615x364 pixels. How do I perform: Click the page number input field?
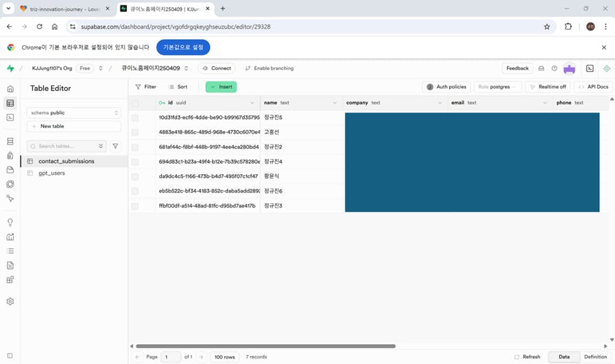[171, 357]
